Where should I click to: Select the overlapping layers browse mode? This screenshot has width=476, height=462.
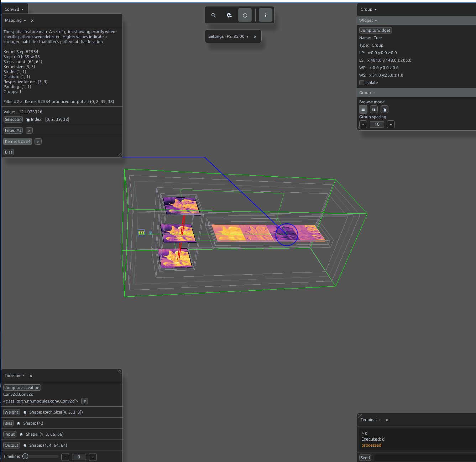point(385,110)
